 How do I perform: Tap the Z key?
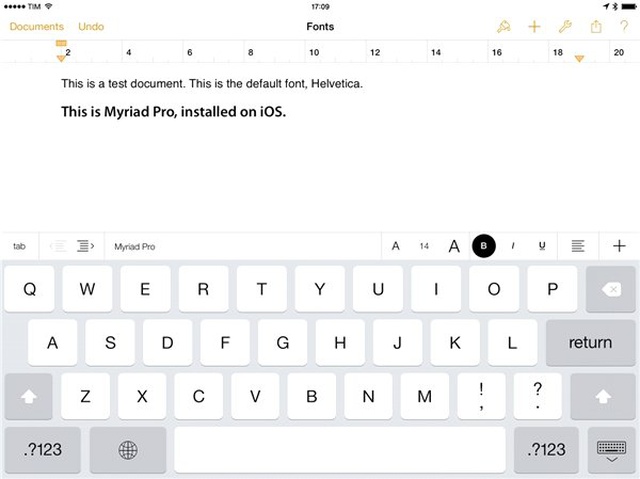[x=85, y=396]
